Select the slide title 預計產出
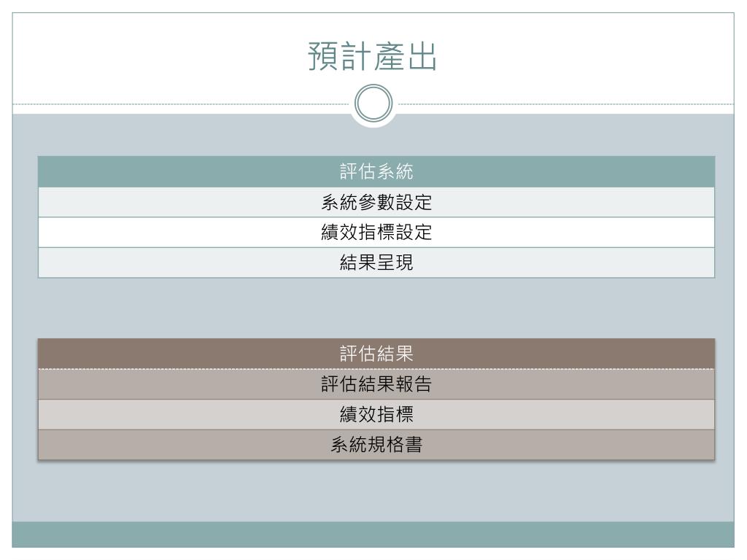The height and width of the screenshot is (560, 747). click(373, 56)
